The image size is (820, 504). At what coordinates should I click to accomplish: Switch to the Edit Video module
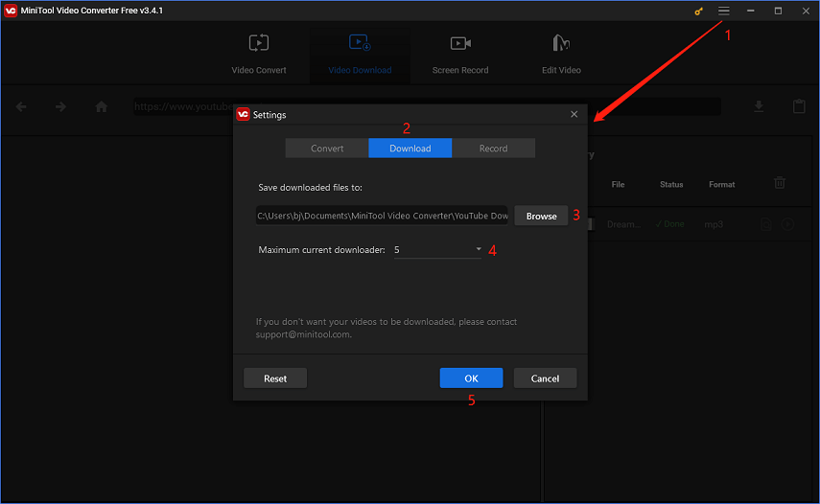point(561,55)
